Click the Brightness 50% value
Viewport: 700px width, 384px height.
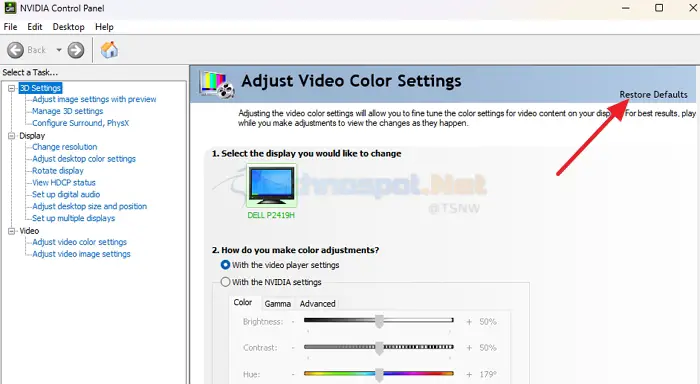[488, 321]
